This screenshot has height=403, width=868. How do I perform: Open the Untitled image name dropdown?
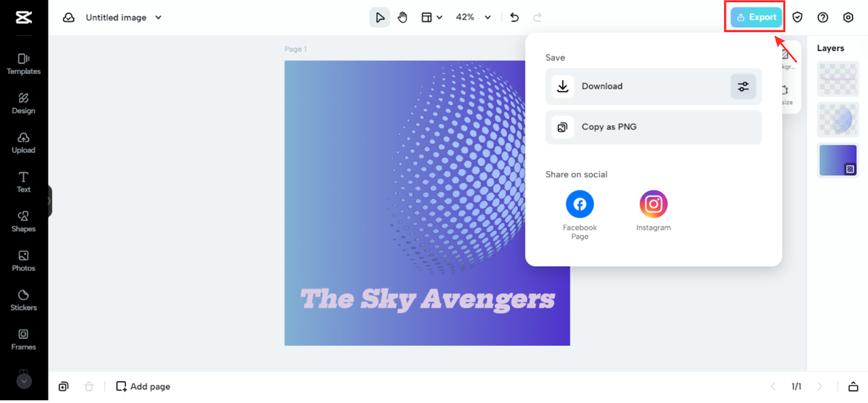124,18
